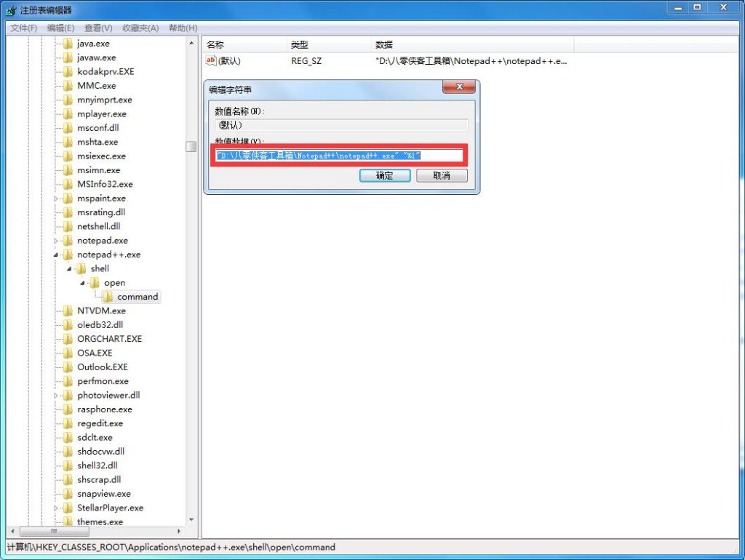This screenshot has height=560, width=745.
Task: Select the shdocvw.dll tree item
Action: point(100,451)
